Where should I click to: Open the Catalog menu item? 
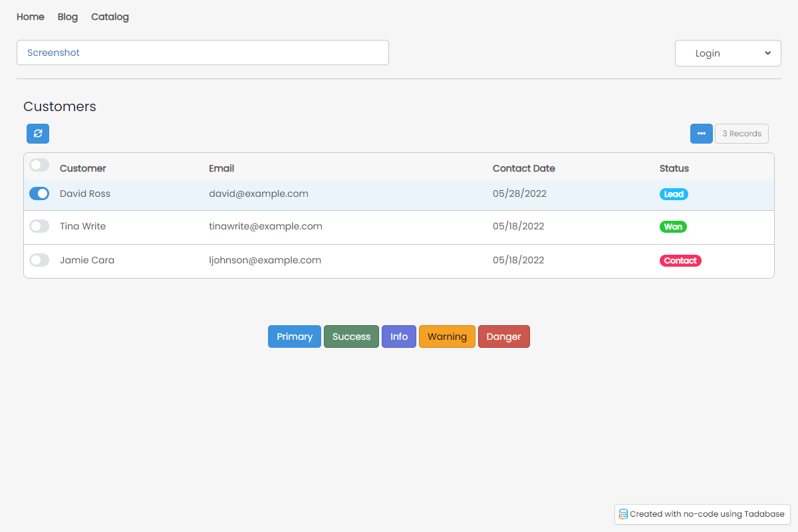point(110,17)
